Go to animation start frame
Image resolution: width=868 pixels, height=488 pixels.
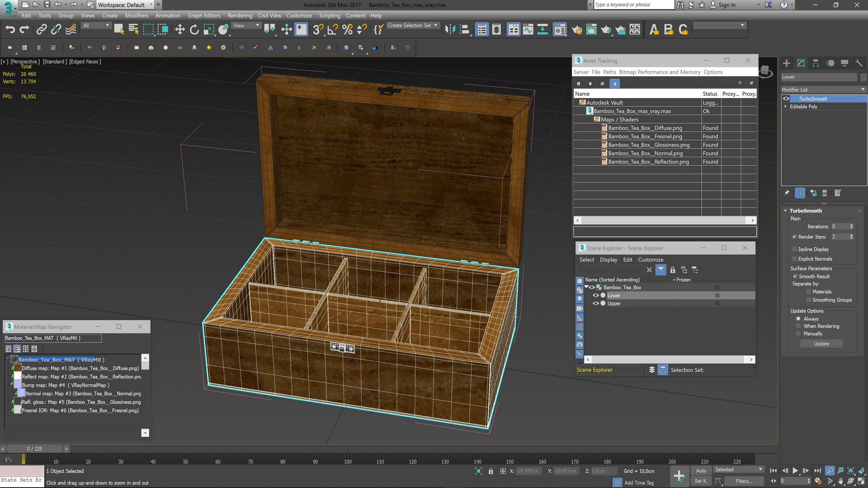click(774, 471)
